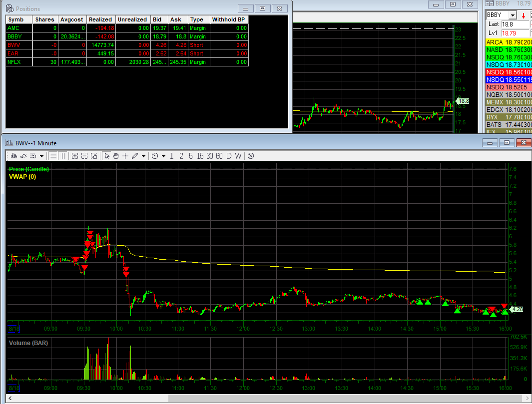Select the ARCA 18.79 quote row

click(x=509, y=42)
